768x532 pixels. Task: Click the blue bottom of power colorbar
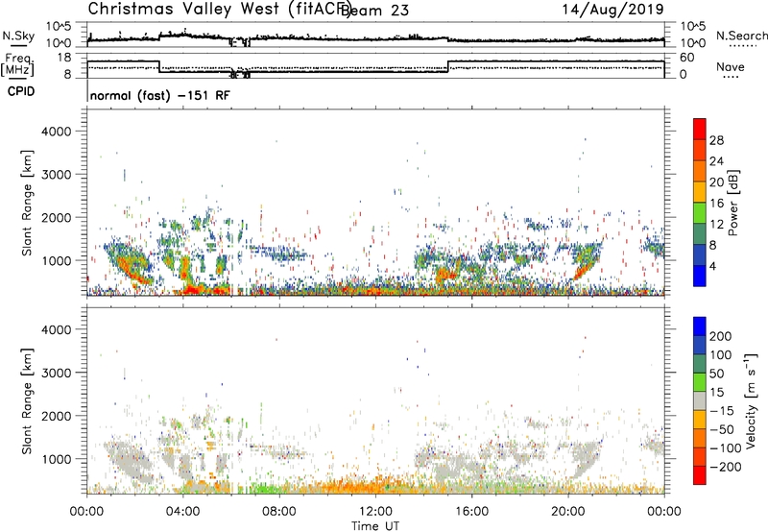(x=700, y=276)
